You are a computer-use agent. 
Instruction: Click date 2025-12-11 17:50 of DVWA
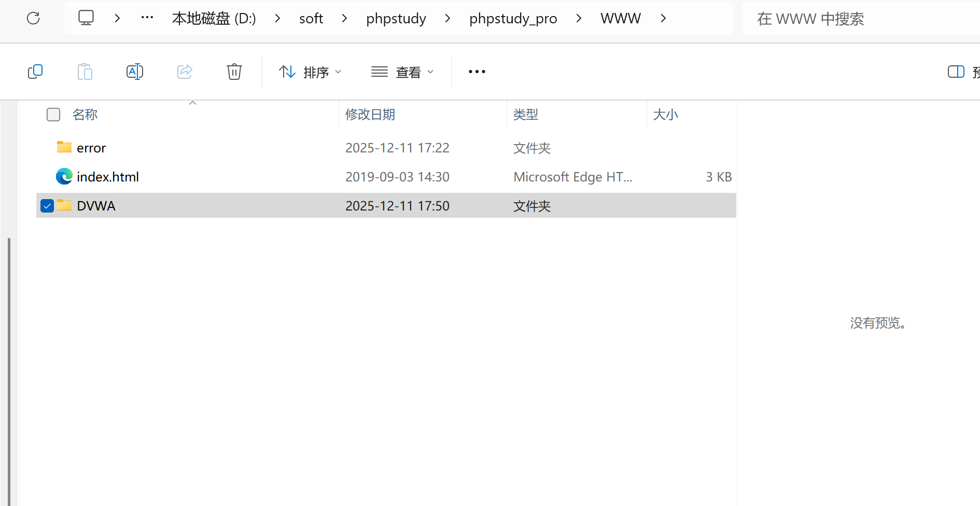click(x=397, y=206)
